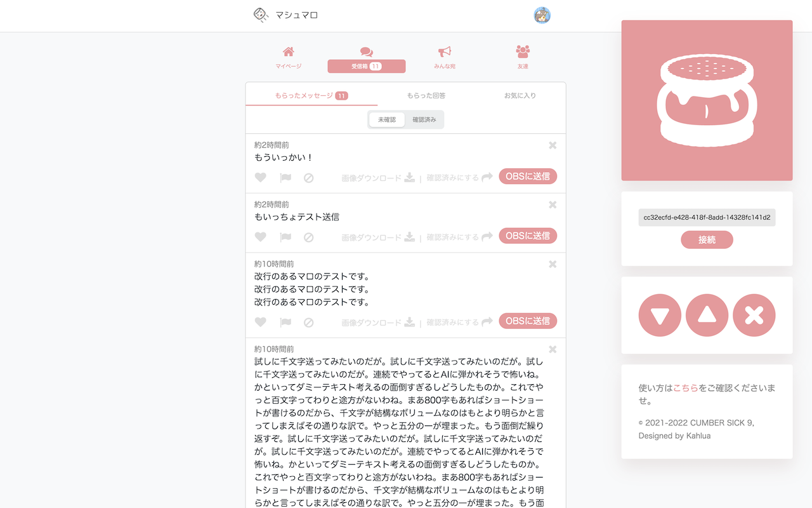Open the 受信箱 inbox speech-bubble icon
Screen dimensions: 812x508
coord(366,52)
